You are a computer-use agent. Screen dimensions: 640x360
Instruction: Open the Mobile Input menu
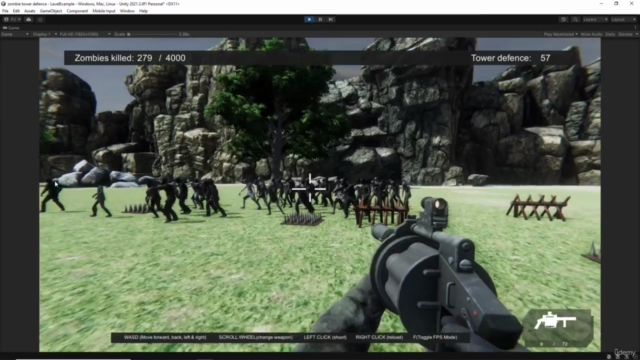104,11
